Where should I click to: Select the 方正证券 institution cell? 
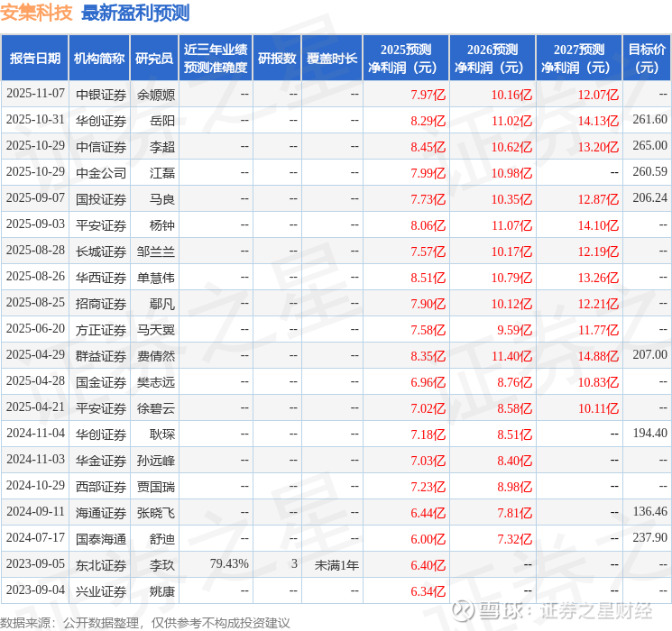(x=101, y=329)
